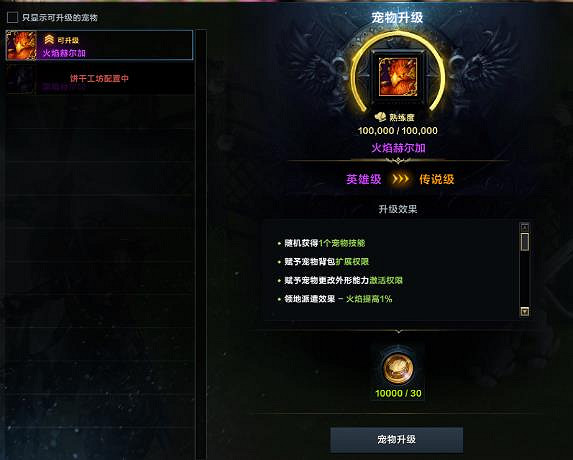Click the up arrow of the 升级效果 scrollbar
Screen dimensions: 573x460
(x=524, y=227)
